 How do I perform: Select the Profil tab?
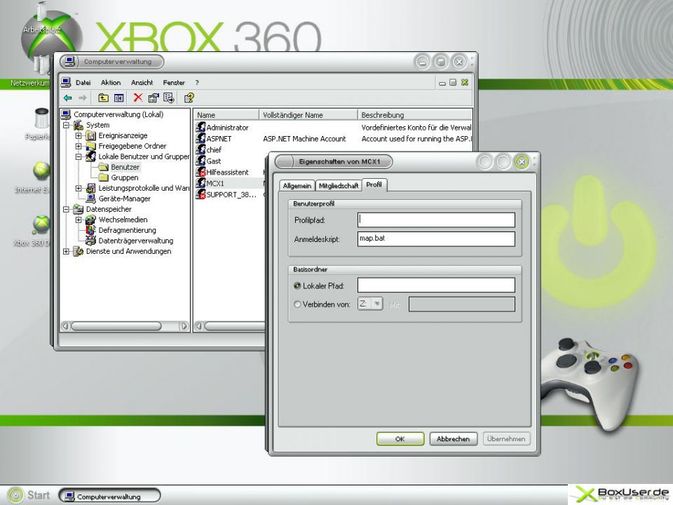(374, 184)
